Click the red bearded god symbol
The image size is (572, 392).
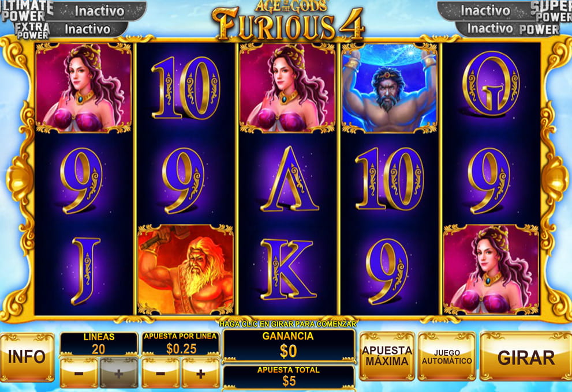pos(186,270)
